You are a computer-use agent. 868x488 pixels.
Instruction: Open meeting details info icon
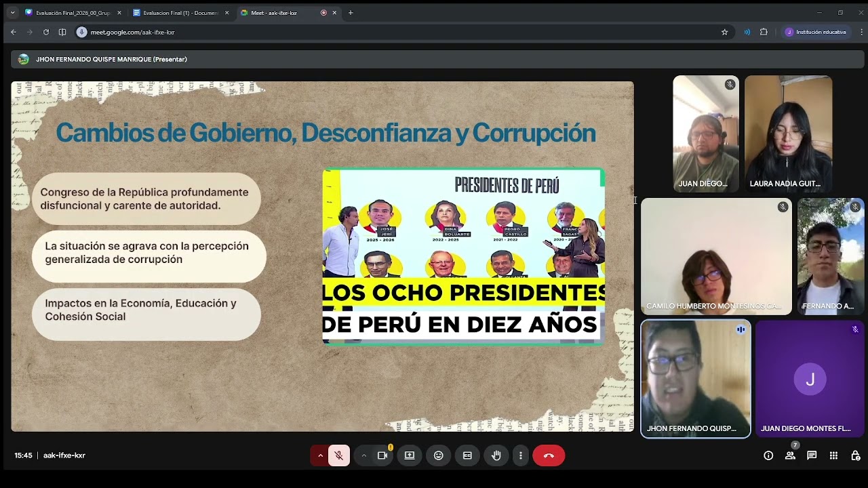(768, 455)
